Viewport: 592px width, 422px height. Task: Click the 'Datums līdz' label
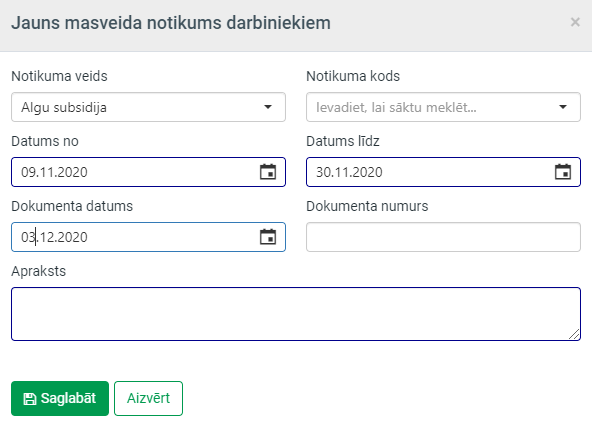(343, 141)
